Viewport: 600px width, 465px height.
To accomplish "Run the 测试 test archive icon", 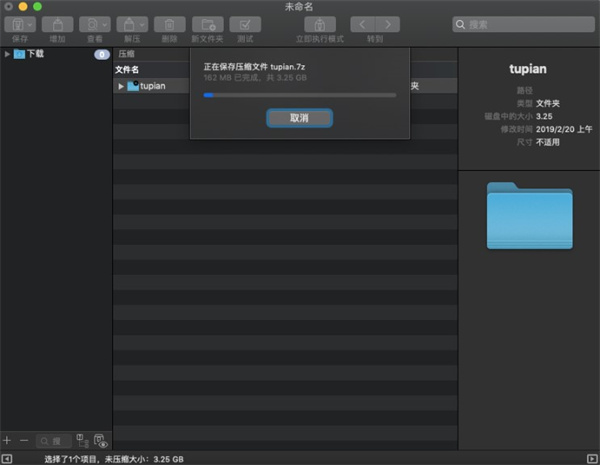I will (245, 25).
